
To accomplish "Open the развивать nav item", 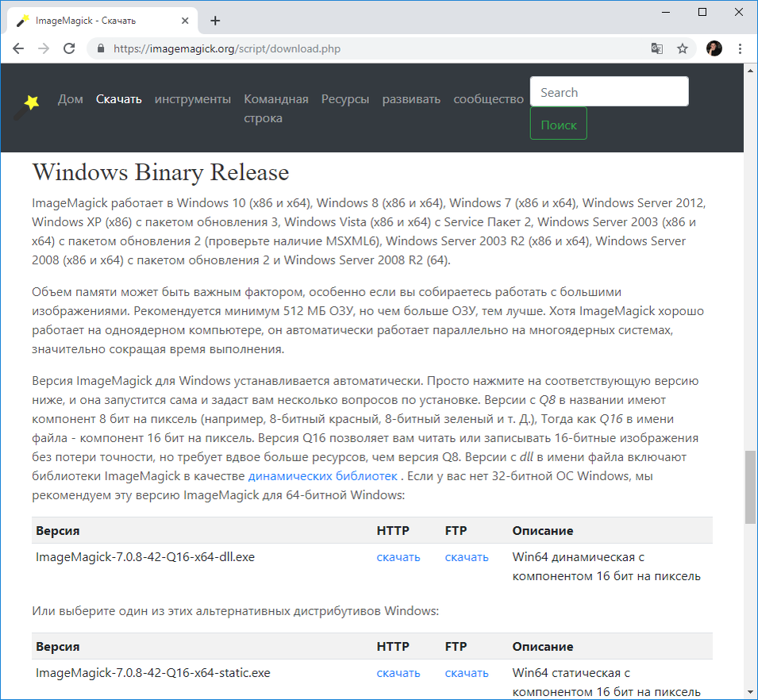I will pyautogui.click(x=411, y=99).
